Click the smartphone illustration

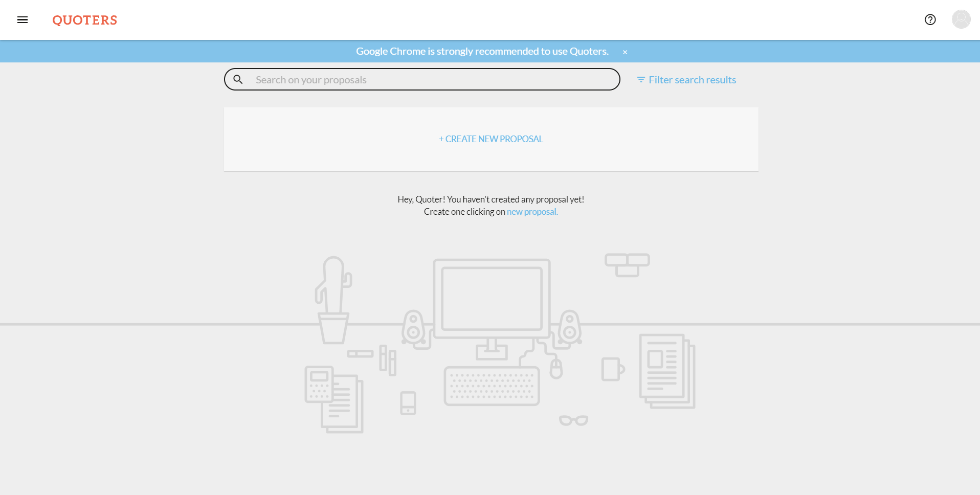coord(408,403)
